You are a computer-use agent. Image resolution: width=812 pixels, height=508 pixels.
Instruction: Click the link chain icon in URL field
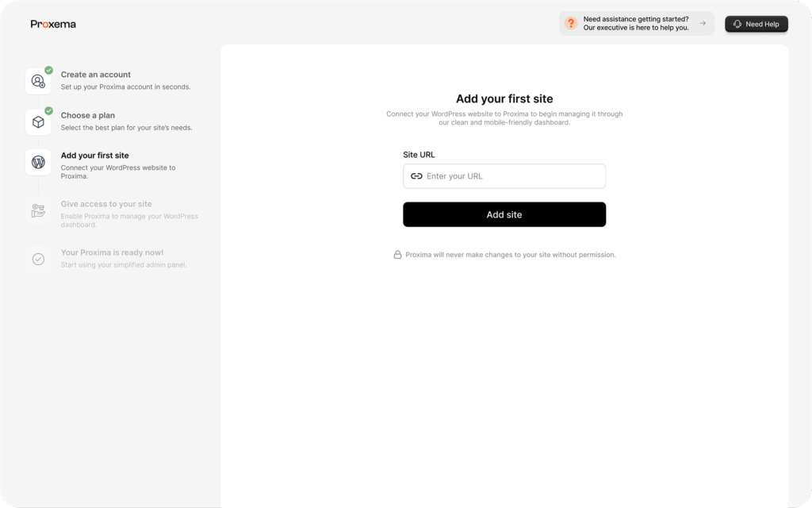416,176
